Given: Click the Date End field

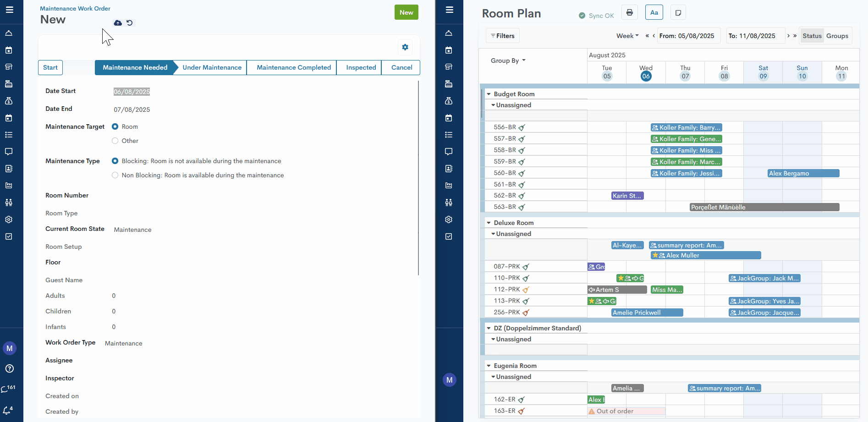Looking at the screenshot, I should click(x=132, y=110).
